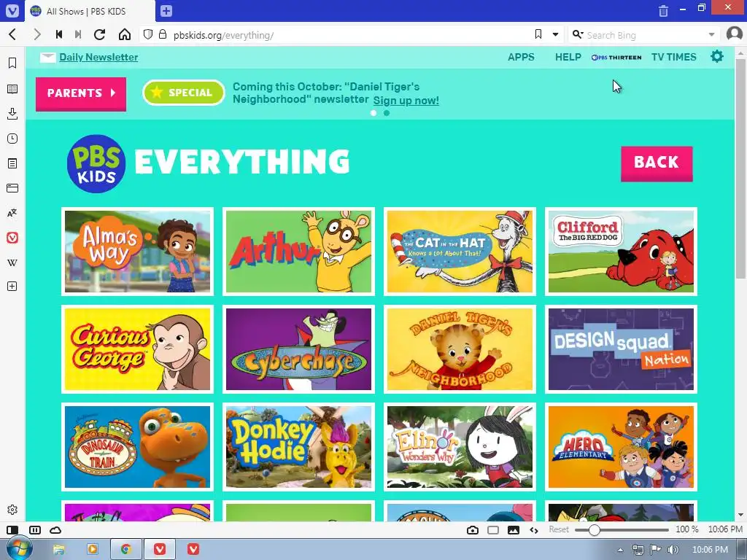
Task: Open the Cyberchase show thumbnail
Action: coord(298,349)
